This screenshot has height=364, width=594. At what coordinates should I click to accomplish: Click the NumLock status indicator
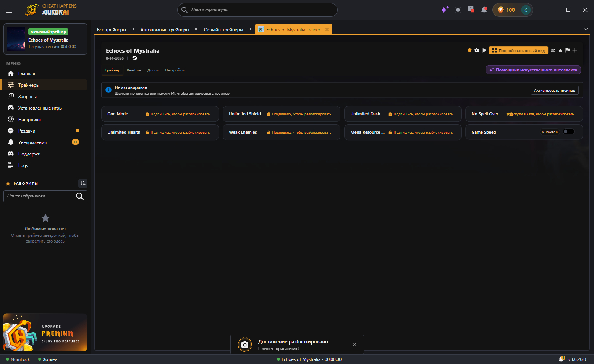(x=18, y=359)
